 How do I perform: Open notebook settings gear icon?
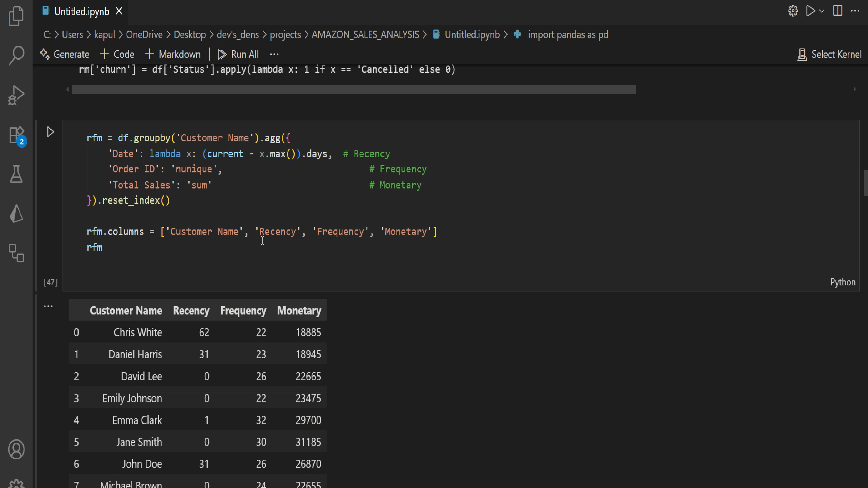(793, 11)
